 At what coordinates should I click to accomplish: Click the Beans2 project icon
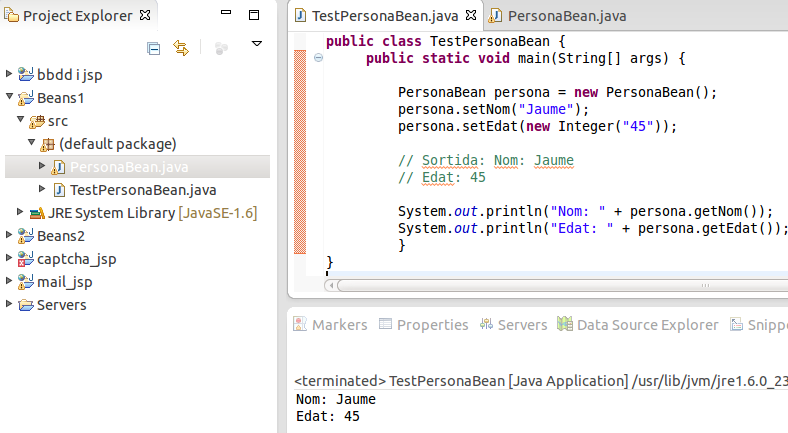pyautogui.click(x=25, y=236)
